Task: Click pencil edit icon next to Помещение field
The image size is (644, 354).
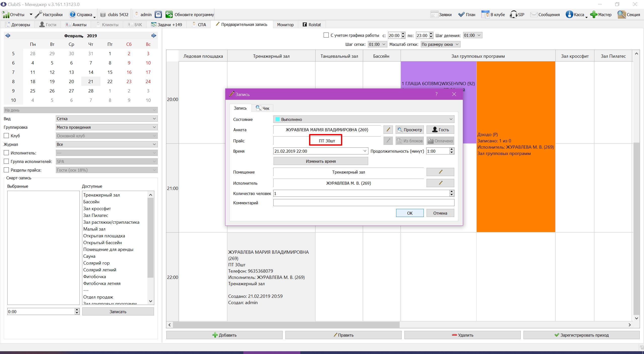Action: 440,172
